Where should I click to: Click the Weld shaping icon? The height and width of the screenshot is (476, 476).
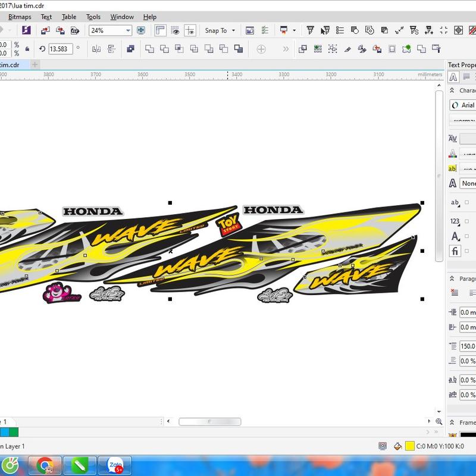tap(149, 49)
